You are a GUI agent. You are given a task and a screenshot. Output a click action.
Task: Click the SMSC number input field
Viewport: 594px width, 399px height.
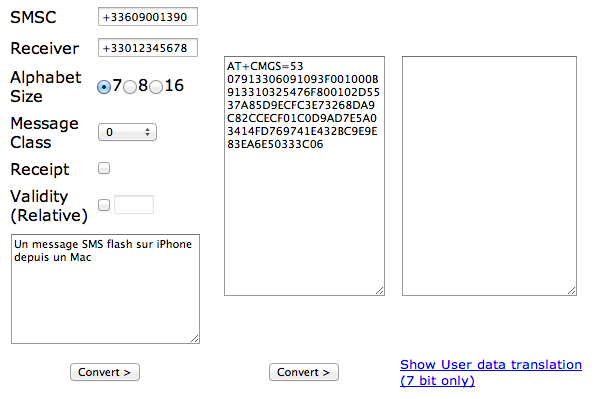[148, 17]
